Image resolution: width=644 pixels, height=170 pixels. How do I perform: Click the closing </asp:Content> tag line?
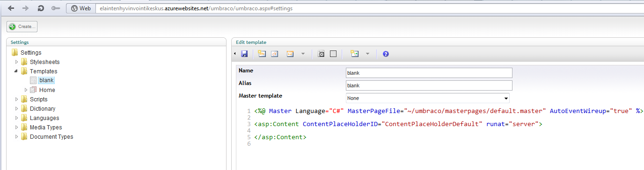point(280,137)
